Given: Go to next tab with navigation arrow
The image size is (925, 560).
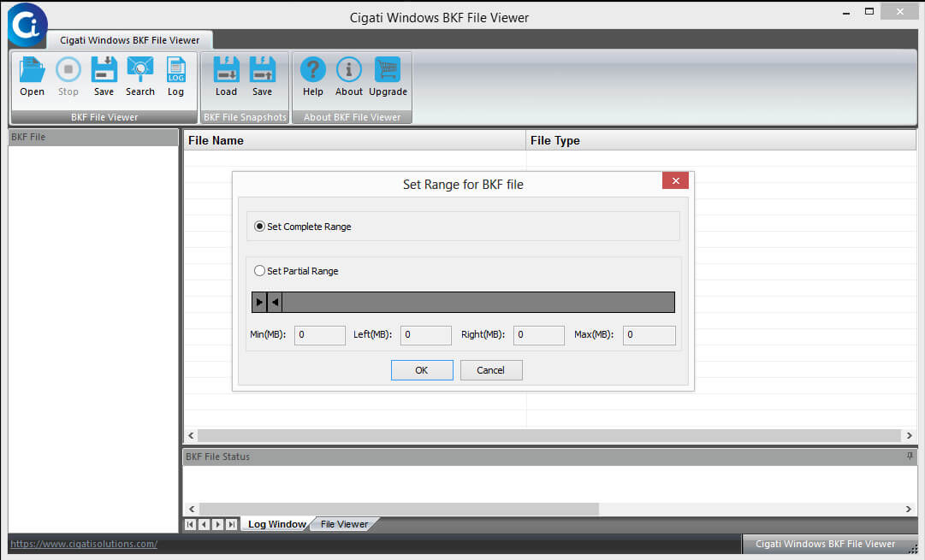Looking at the screenshot, I should tap(217, 524).
